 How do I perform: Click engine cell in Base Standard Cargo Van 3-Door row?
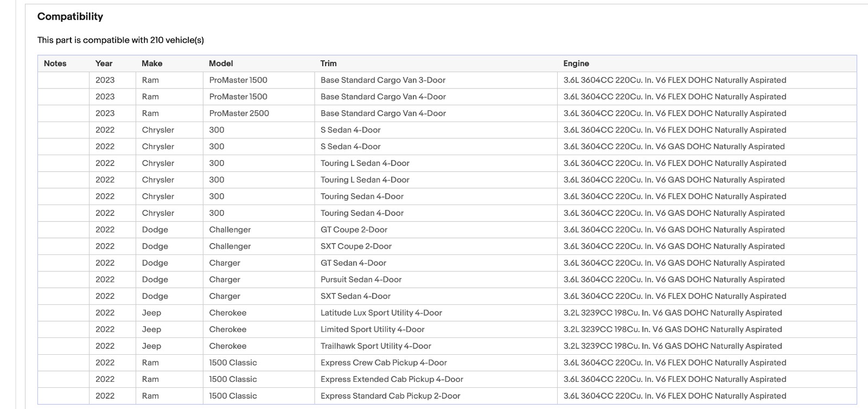[x=707, y=80]
